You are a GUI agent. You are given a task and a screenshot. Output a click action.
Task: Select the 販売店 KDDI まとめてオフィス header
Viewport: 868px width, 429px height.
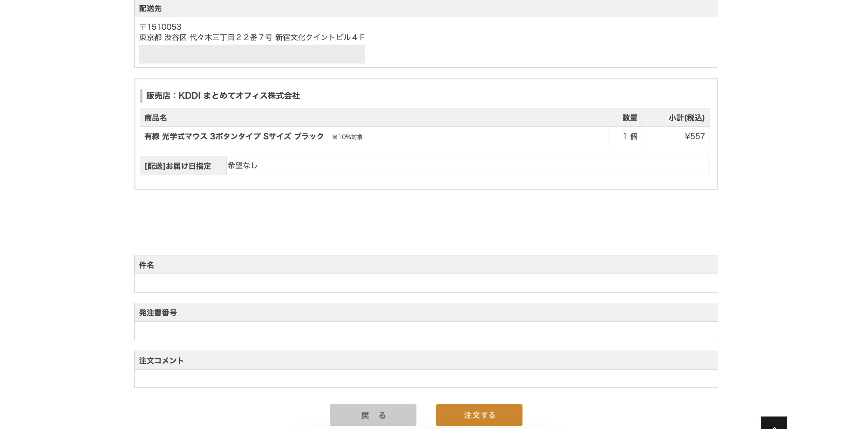pyautogui.click(x=222, y=96)
